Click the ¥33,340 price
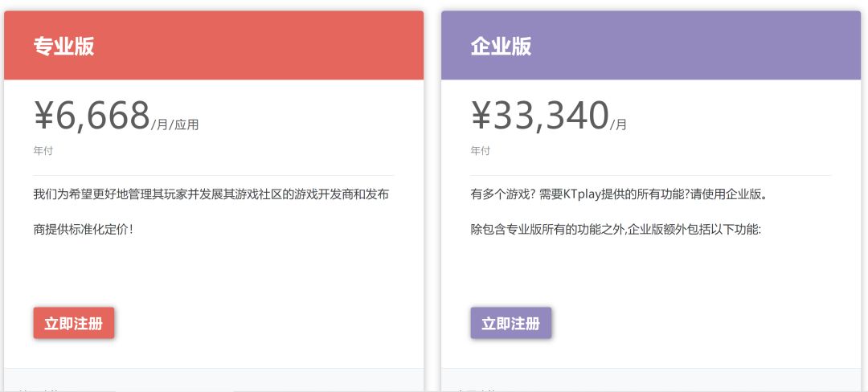Screen dimensions: 868x392 (539, 116)
